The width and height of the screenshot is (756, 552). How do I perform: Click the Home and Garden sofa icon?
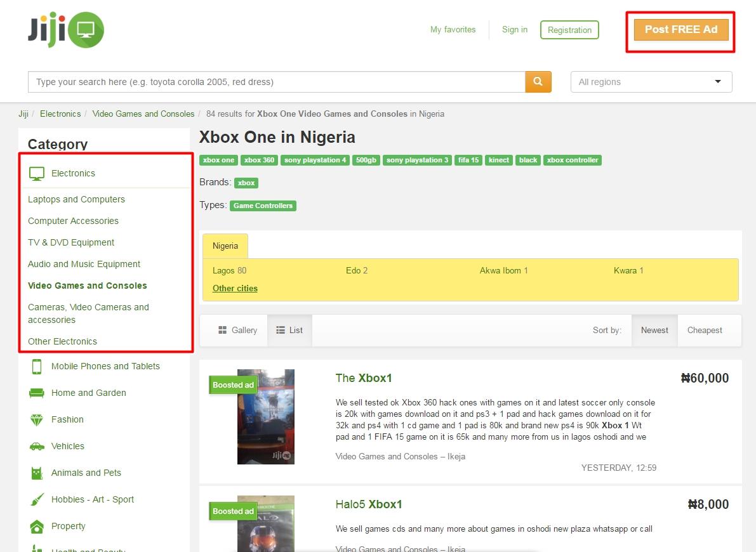pyautogui.click(x=37, y=393)
